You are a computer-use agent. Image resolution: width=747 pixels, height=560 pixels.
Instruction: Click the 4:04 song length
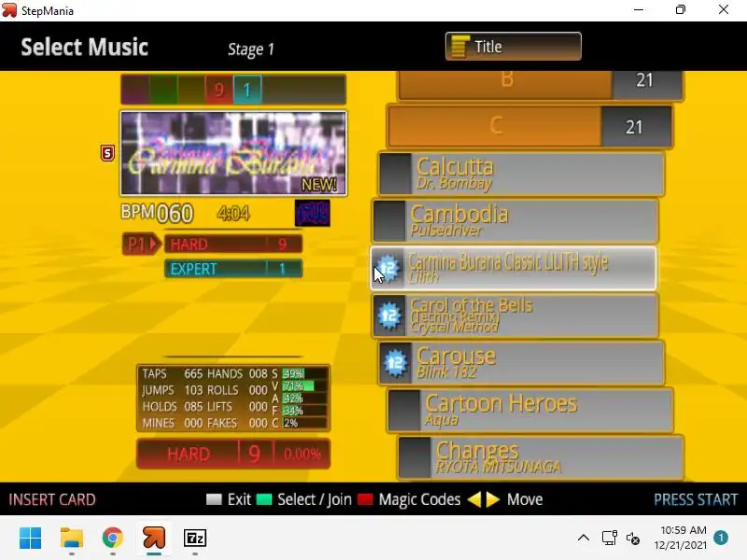point(233,213)
